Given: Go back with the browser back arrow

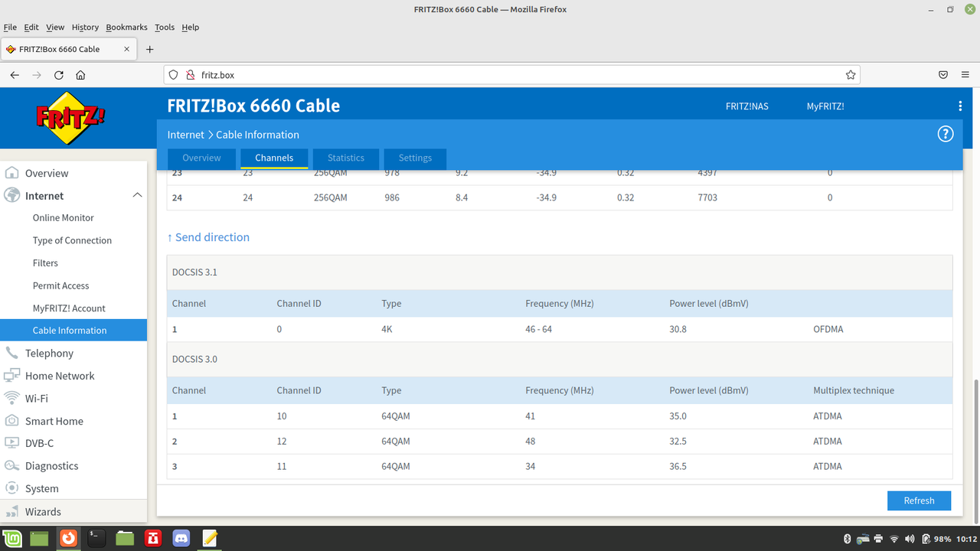Looking at the screenshot, I should tap(15, 75).
